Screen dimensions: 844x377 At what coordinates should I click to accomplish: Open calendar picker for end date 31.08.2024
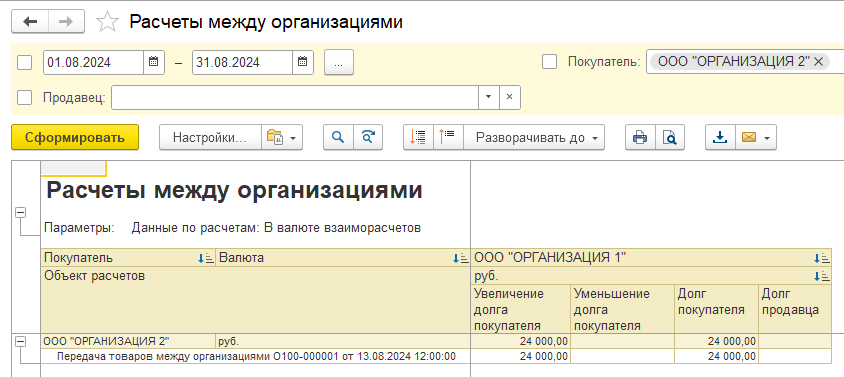pos(303,62)
